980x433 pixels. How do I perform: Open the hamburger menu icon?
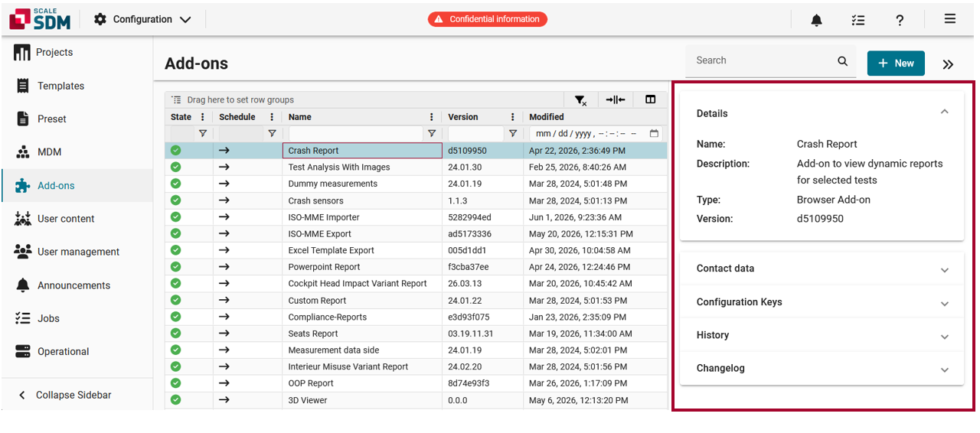click(950, 19)
